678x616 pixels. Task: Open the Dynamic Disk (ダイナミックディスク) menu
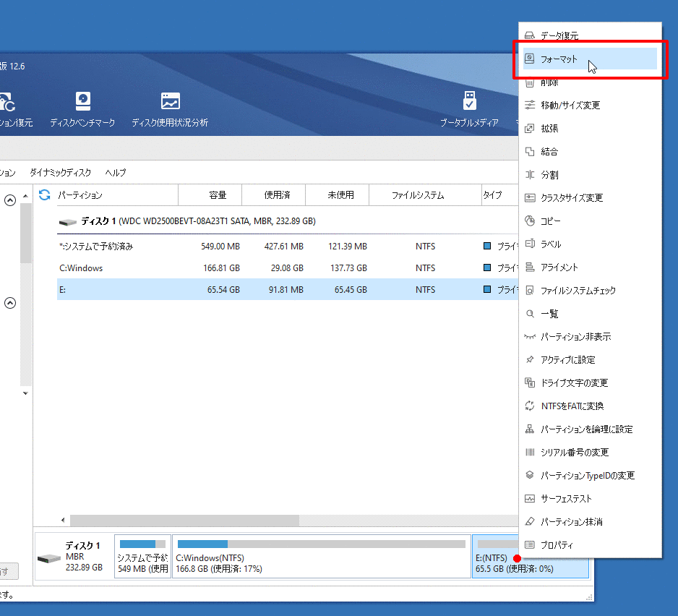pos(60,173)
